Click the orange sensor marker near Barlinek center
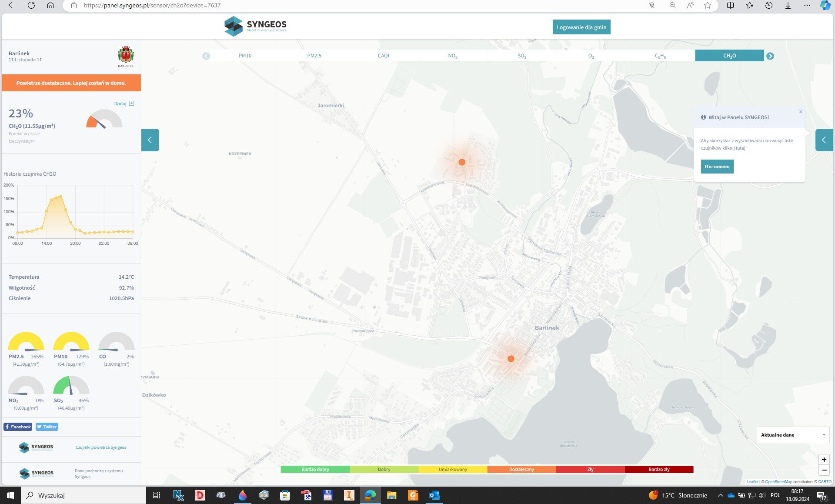Screen dimensions: 835x504 coord(511,359)
